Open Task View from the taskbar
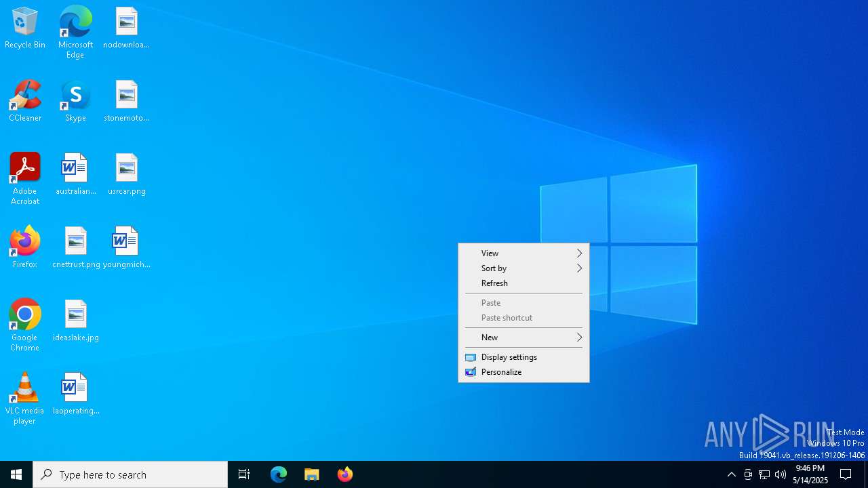The width and height of the screenshot is (868, 488). pos(244,474)
